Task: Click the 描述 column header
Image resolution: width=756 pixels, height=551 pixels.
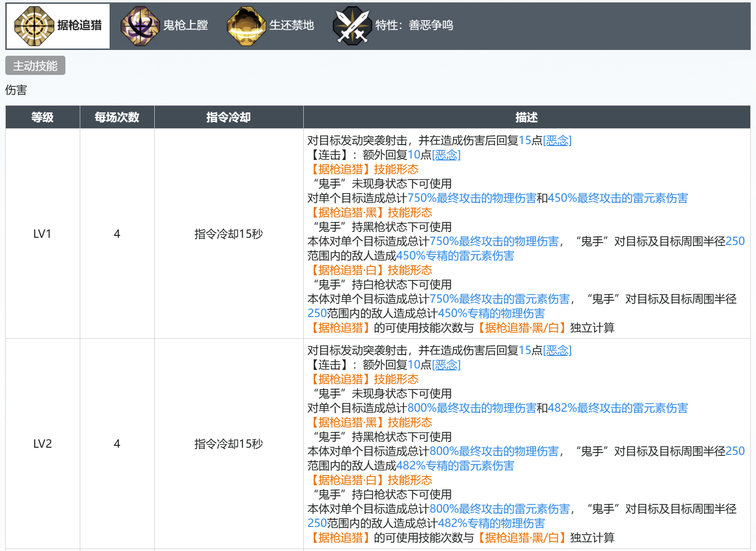Action: pyautogui.click(x=526, y=117)
